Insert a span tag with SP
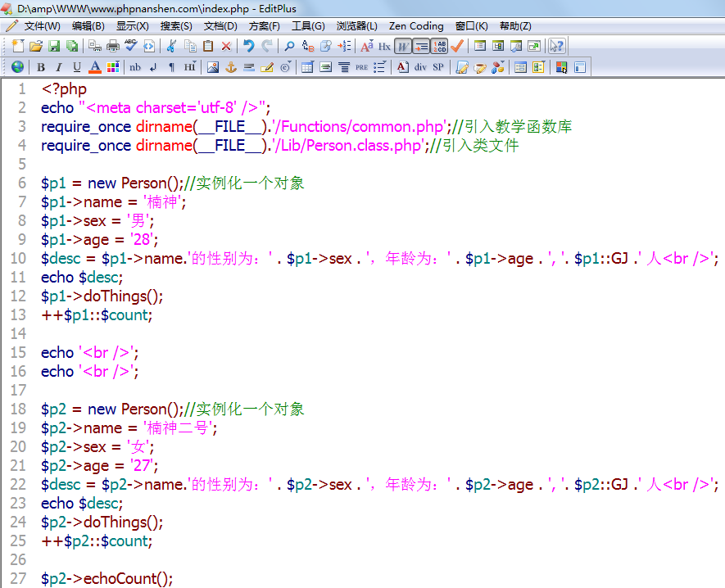The width and height of the screenshot is (725, 588). (x=438, y=67)
